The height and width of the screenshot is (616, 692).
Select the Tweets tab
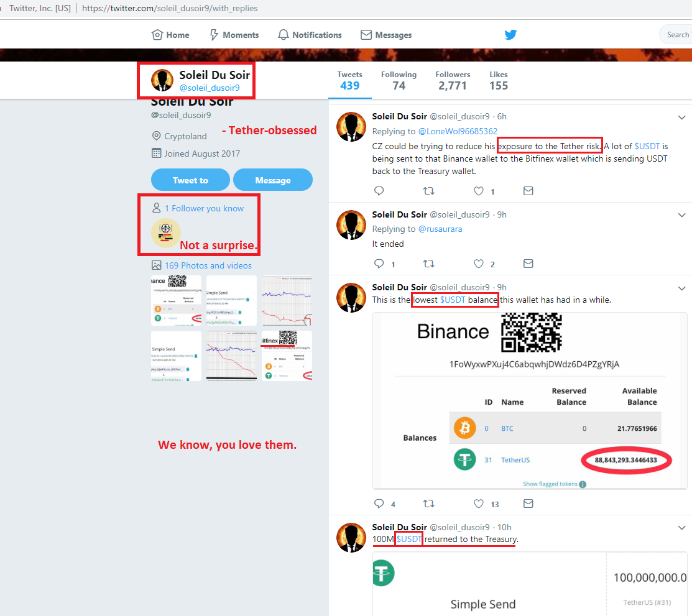pos(350,81)
